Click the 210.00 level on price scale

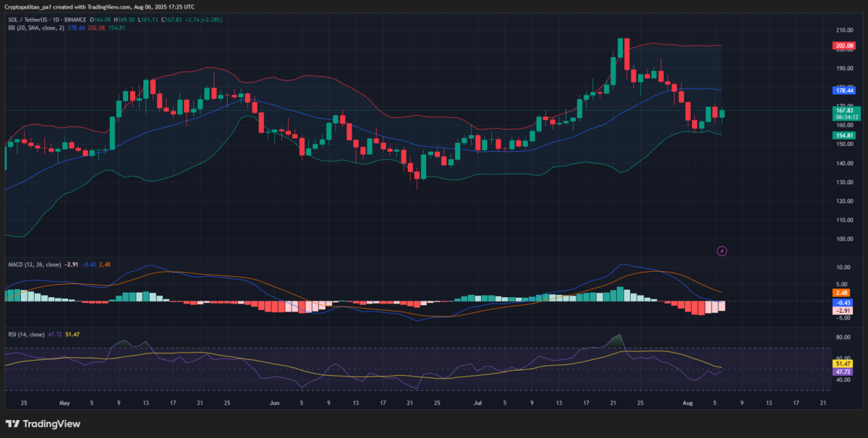click(x=843, y=30)
